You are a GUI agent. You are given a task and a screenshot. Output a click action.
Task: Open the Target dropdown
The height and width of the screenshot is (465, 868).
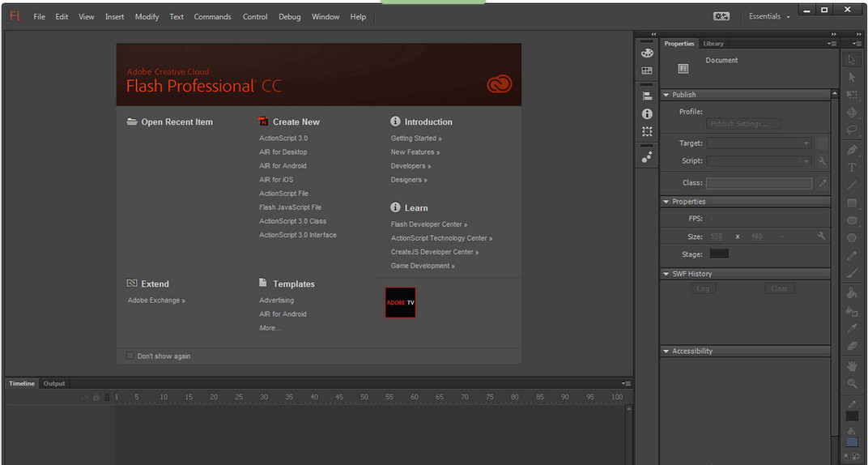click(x=759, y=143)
